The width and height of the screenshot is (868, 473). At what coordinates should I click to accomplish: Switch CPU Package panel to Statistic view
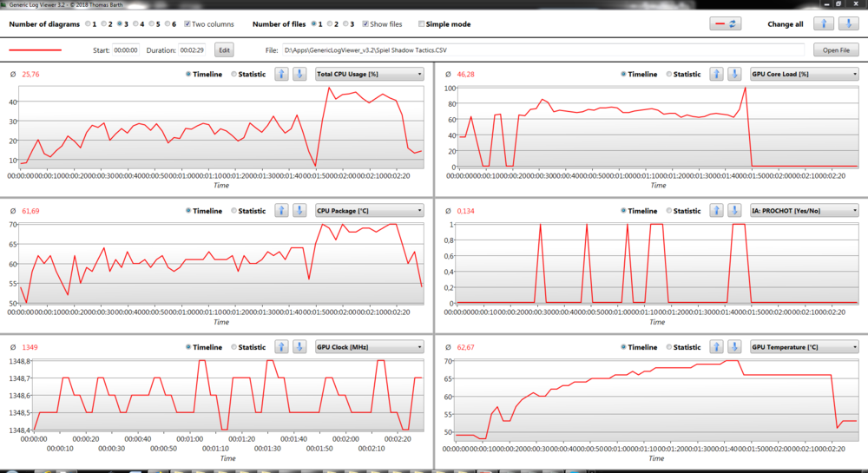[x=234, y=211]
